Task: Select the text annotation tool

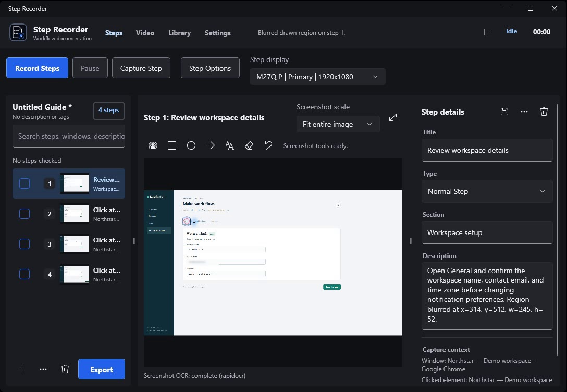Action: [230, 146]
